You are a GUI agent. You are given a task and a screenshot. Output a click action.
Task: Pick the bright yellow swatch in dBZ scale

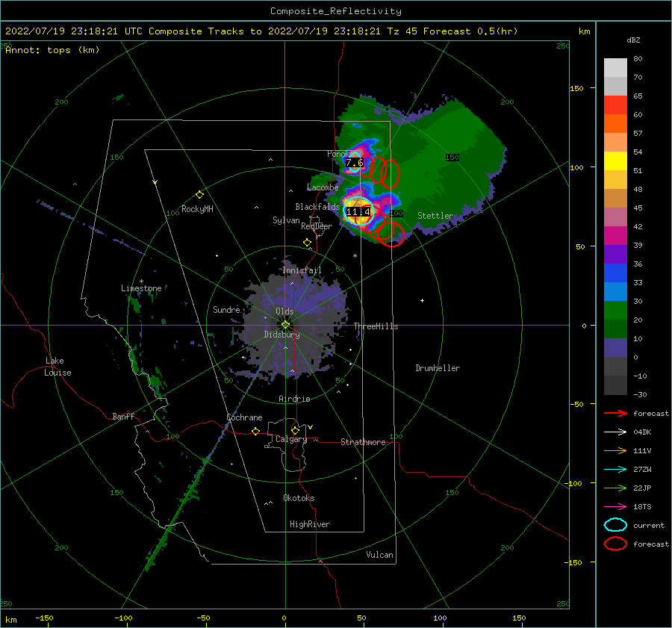click(x=615, y=161)
